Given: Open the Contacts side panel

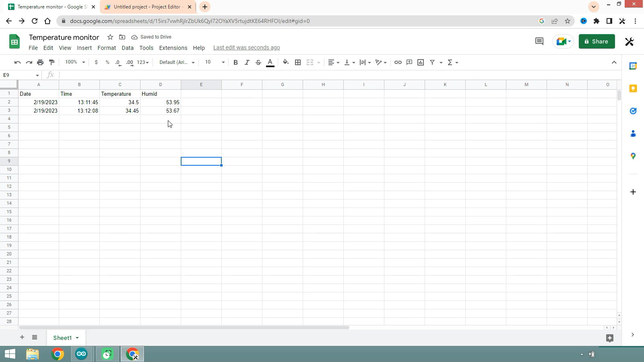Looking at the screenshot, I should (633, 134).
